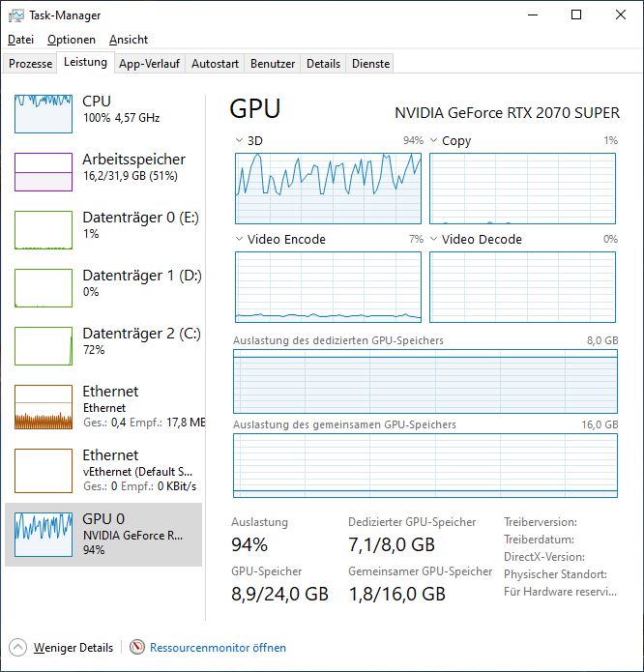Click Auslastung des gemeinsamen GPU-Speichers label
Image resolution: width=644 pixels, height=672 pixels.
(x=344, y=424)
